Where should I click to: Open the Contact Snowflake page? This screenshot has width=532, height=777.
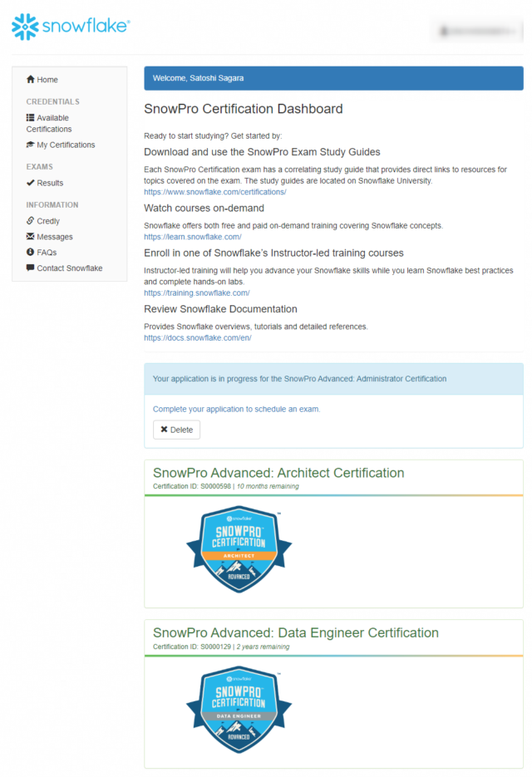tap(65, 268)
